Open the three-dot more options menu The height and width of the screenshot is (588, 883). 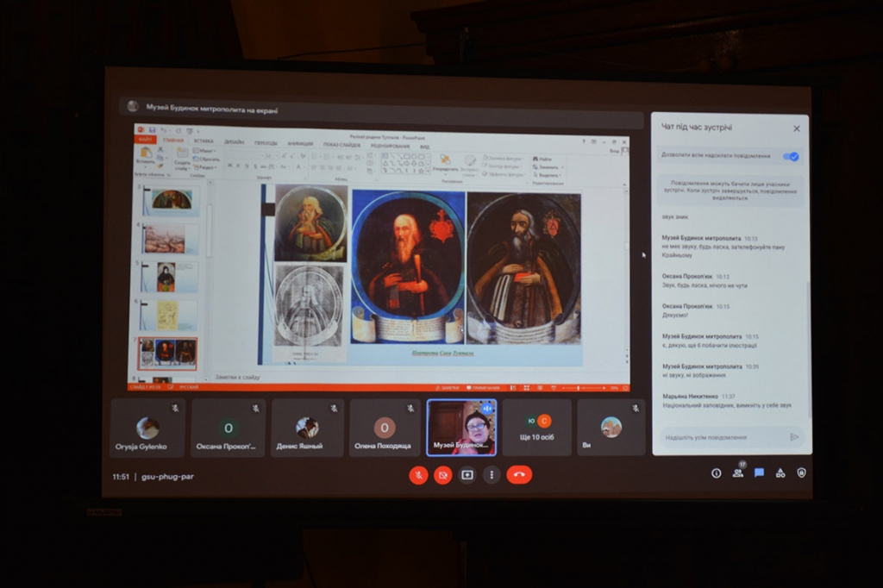click(x=492, y=475)
